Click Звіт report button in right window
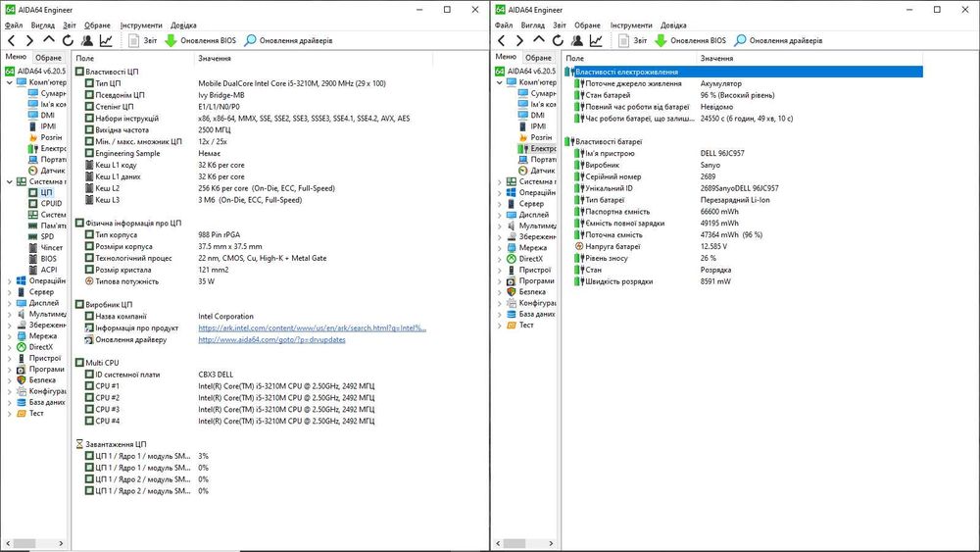980x552 pixels. (x=633, y=40)
